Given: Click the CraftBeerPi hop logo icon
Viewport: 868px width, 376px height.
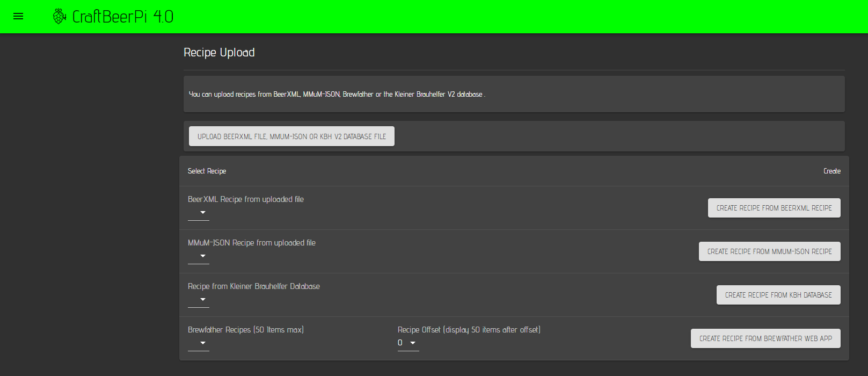Looking at the screenshot, I should click(60, 17).
